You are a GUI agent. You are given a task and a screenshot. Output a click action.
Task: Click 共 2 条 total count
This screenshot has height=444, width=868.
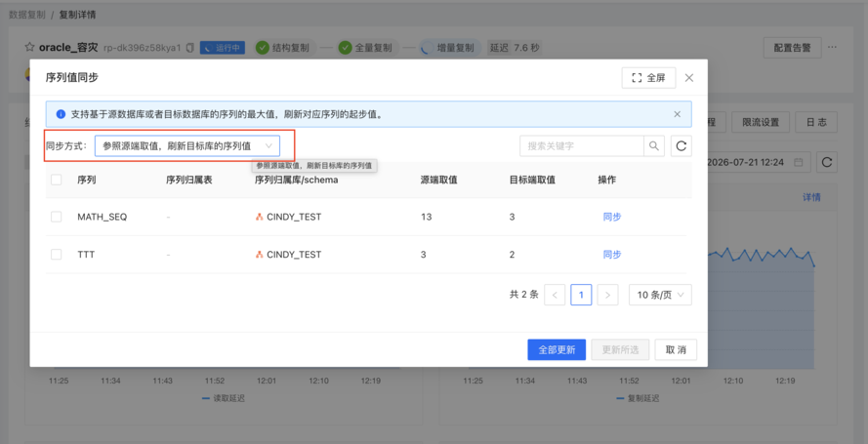tap(523, 295)
